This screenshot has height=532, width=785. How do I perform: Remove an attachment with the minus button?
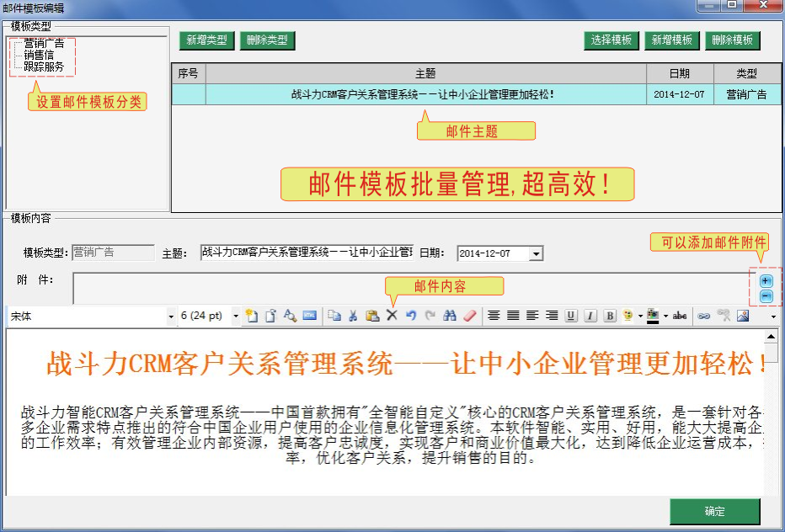766,296
